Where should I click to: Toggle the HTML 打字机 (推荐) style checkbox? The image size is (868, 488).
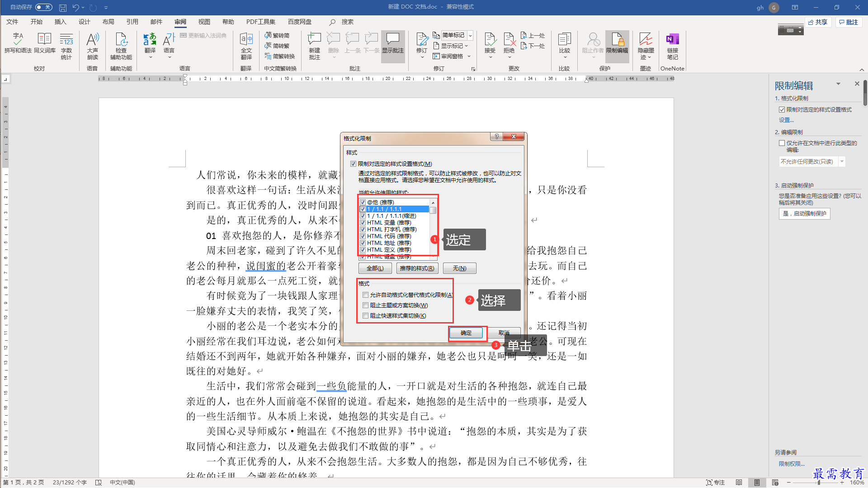pos(363,230)
